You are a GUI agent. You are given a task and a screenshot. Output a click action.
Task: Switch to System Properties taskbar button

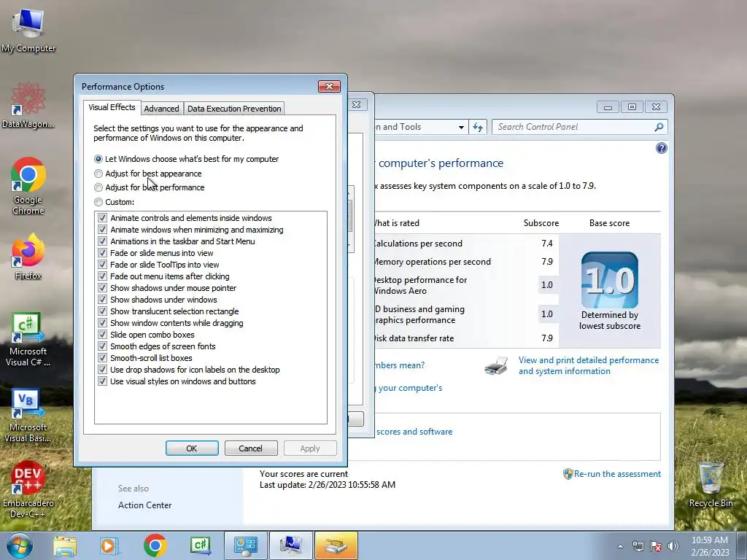[x=290, y=545]
